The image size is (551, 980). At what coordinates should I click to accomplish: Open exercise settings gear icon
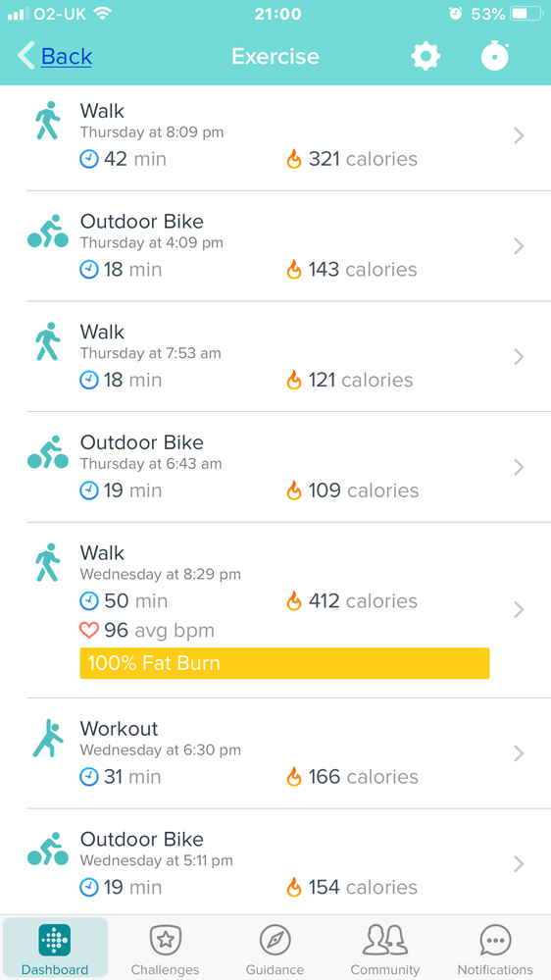click(426, 56)
